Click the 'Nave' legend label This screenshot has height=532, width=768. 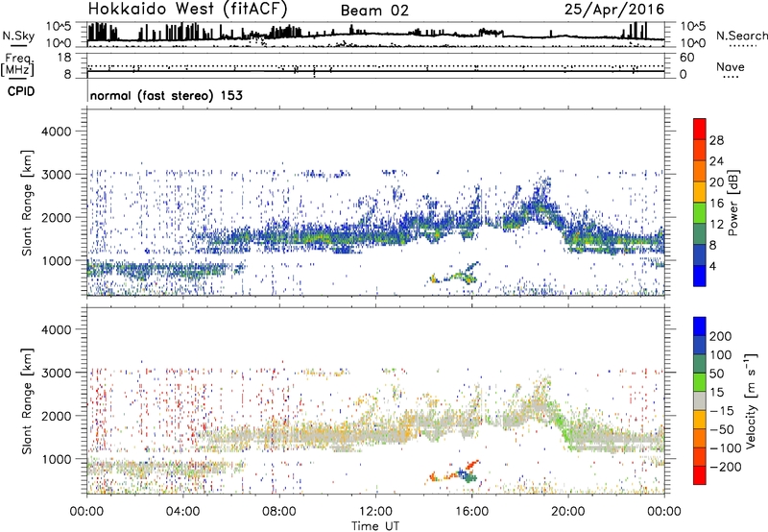tap(730, 66)
